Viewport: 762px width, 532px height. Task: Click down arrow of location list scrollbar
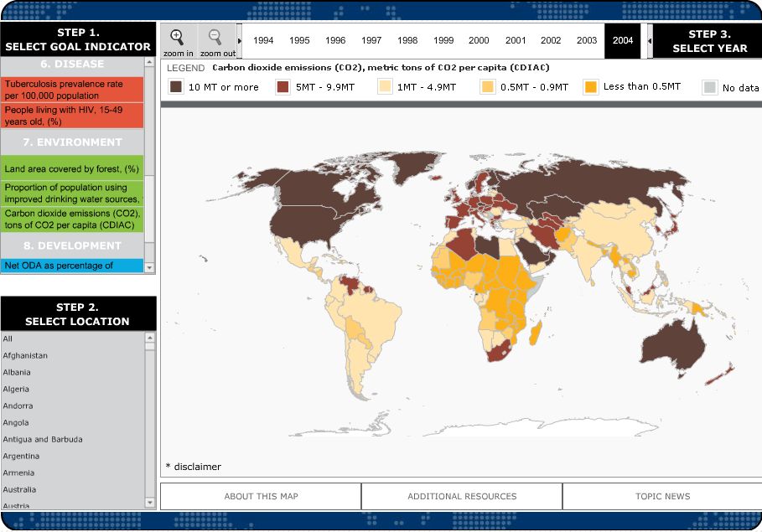click(150, 503)
